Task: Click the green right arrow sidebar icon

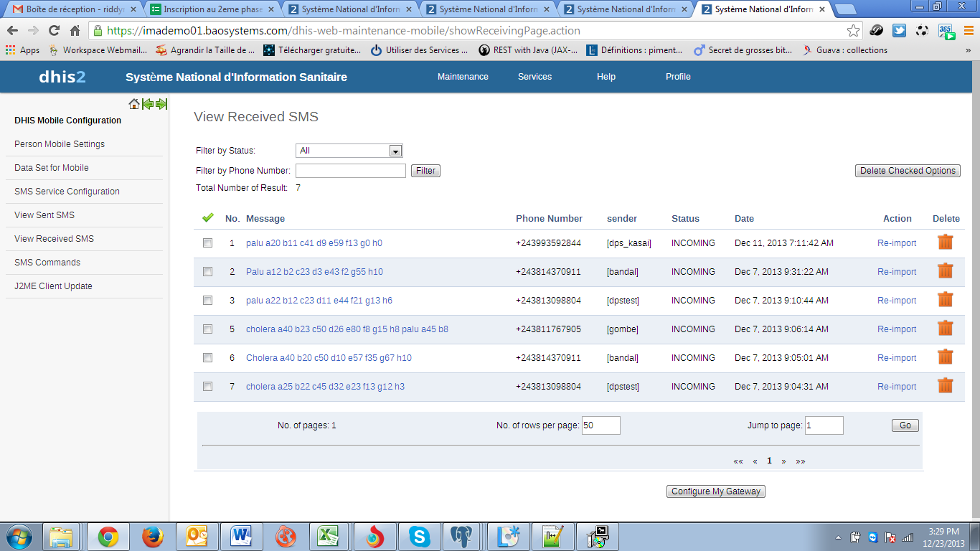Action: pos(161,104)
